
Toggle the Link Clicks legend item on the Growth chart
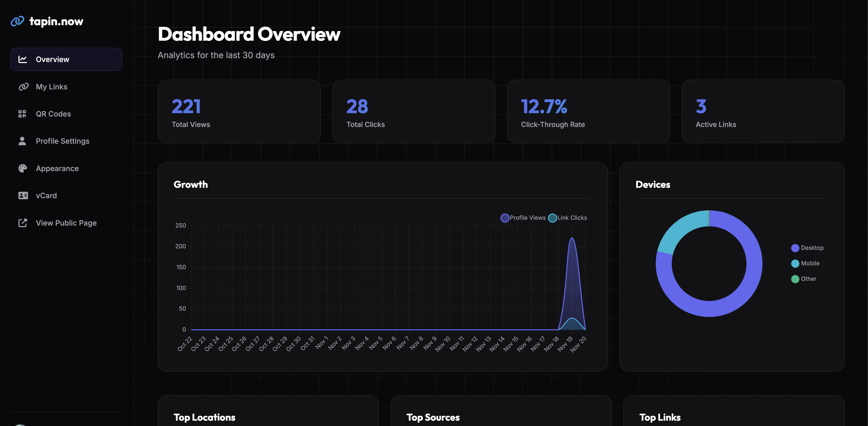[567, 218]
